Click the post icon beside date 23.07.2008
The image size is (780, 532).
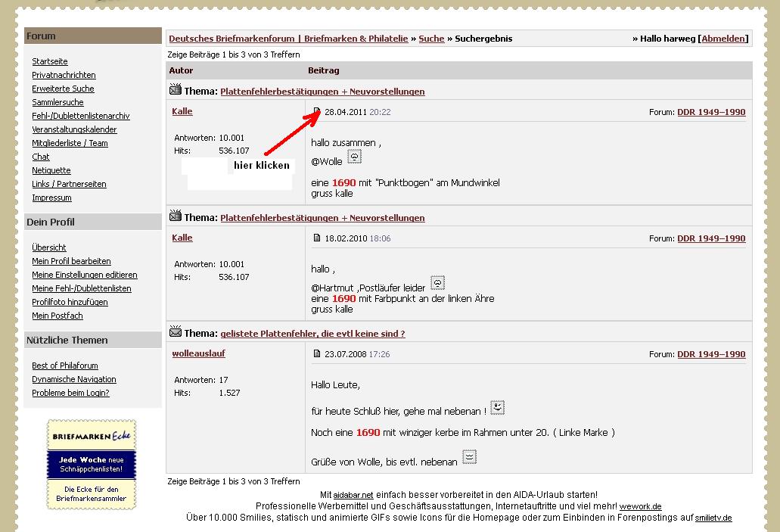point(317,354)
